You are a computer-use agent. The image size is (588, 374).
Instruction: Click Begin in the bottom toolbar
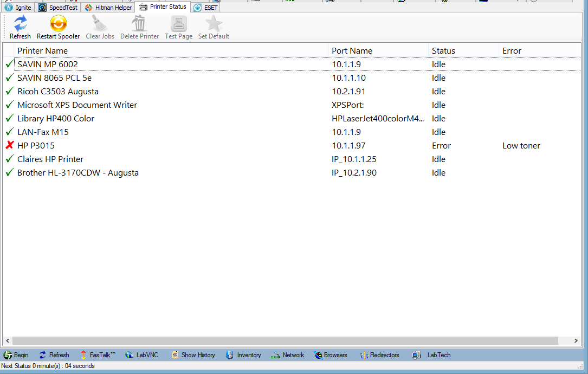16,355
